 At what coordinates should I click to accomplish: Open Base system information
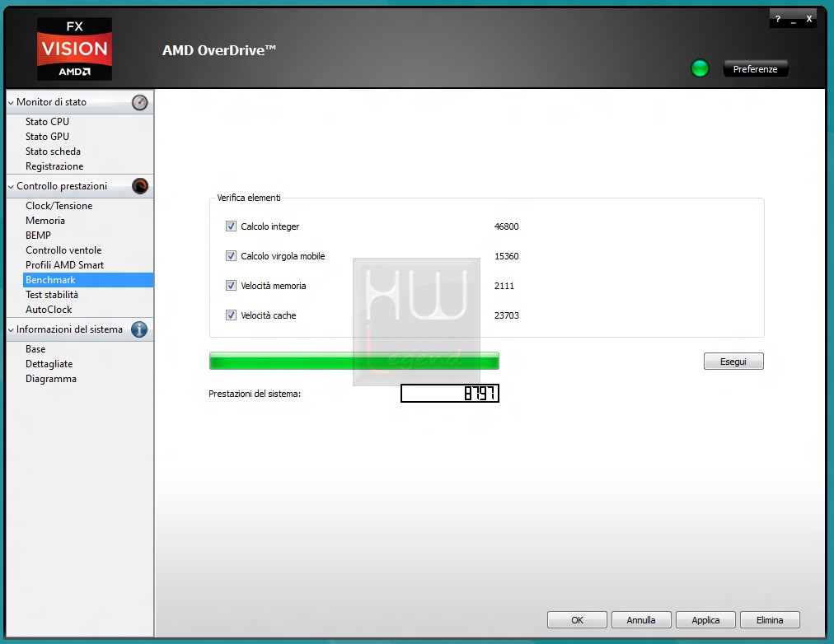[x=35, y=349]
